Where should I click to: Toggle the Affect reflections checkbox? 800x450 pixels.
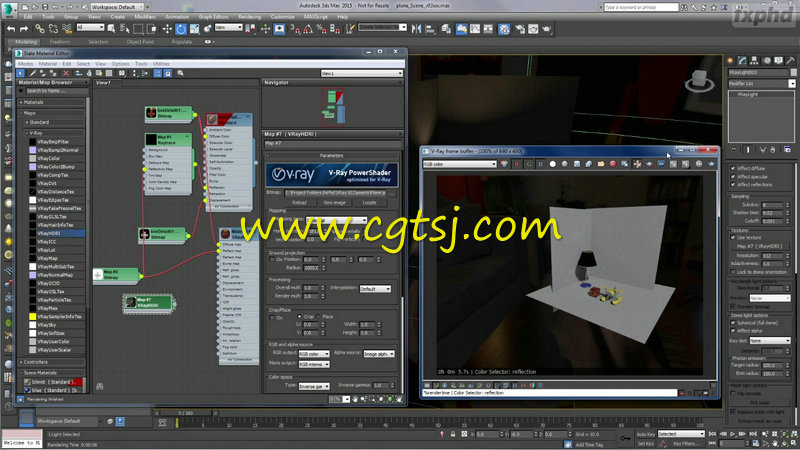point(733,184)
